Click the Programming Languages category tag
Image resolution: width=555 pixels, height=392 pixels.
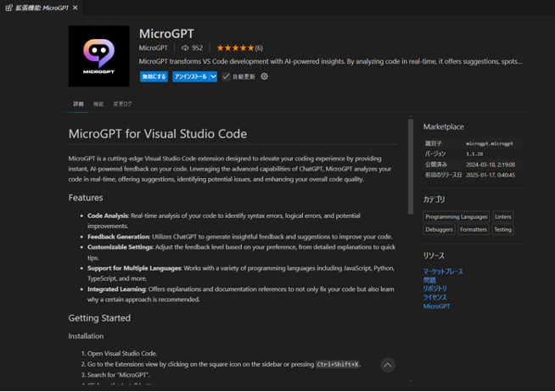pyautogui.click(x=457, y=216)
